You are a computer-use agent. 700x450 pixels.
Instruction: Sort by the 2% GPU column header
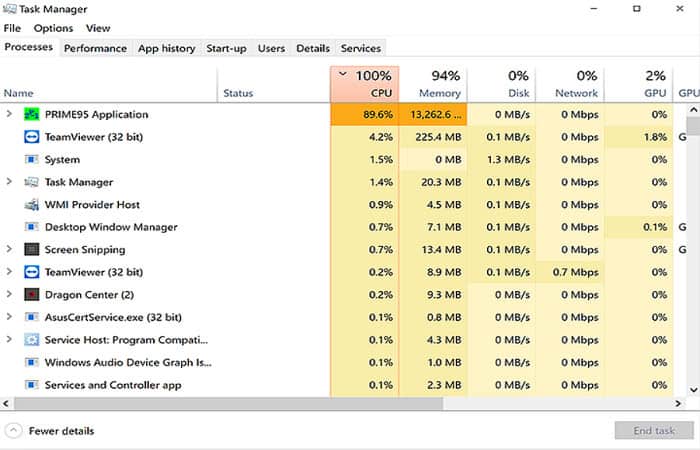click(x=639, y=84)
